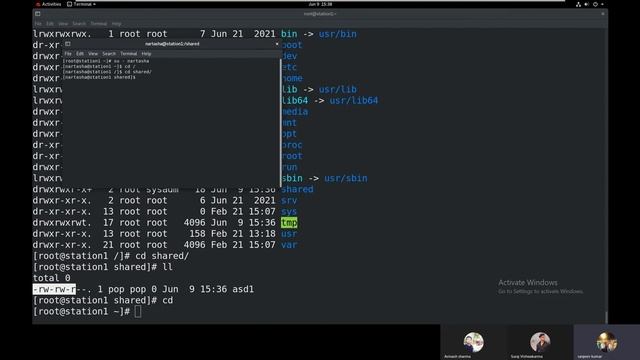Open File menu in the nartasha terminal

pyautogui.click(x=68, y=53)
